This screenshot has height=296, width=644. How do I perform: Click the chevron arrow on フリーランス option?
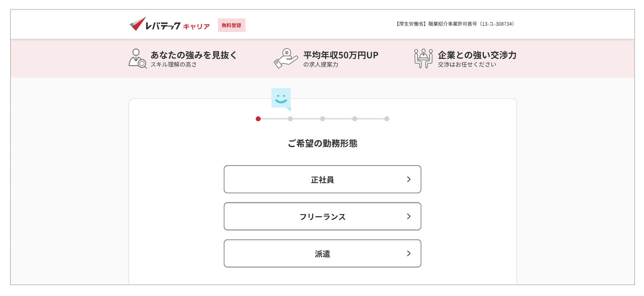[x=408, y=216]
